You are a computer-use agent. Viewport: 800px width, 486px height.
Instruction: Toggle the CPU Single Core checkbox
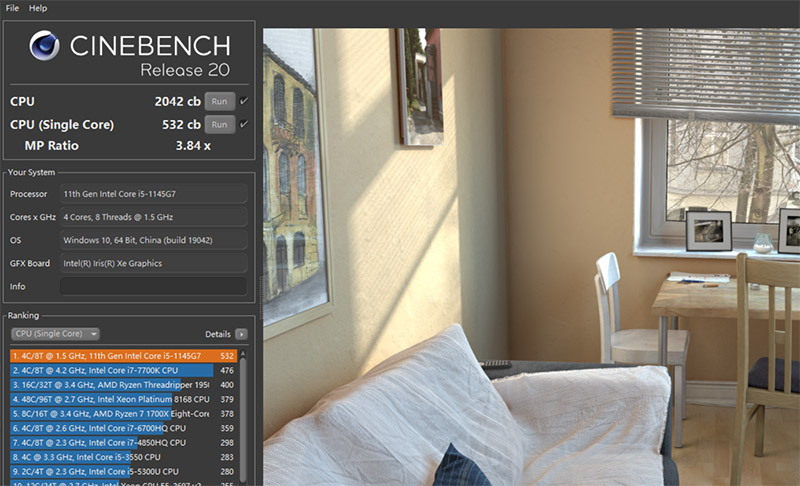(x=244, y=124)
